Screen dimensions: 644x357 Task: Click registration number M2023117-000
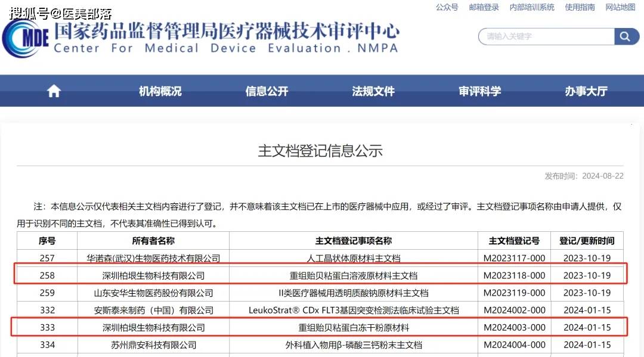(x=514, y=258)
